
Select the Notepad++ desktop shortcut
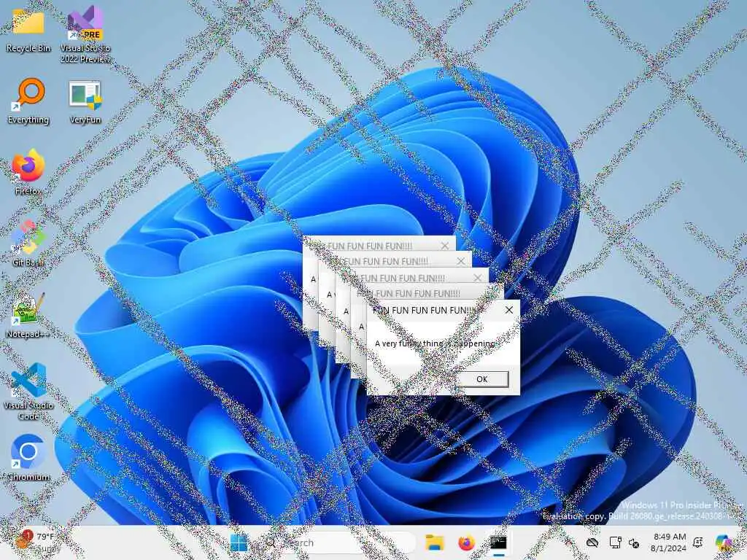(28, 315)
